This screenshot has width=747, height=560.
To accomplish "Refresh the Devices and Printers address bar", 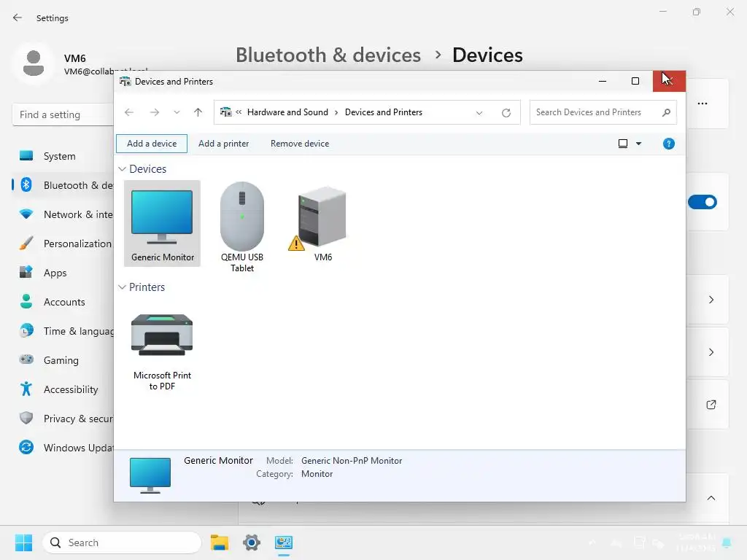I will (506, 112).
